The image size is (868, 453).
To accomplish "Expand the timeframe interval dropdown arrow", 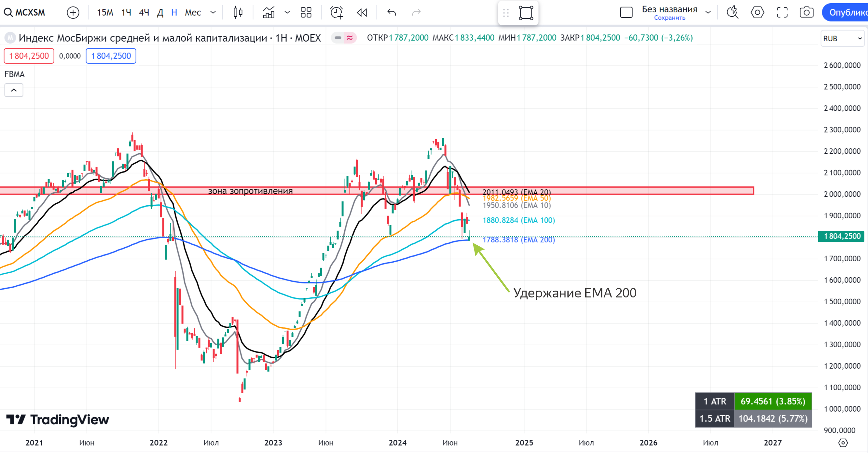I will coord(213,12).
